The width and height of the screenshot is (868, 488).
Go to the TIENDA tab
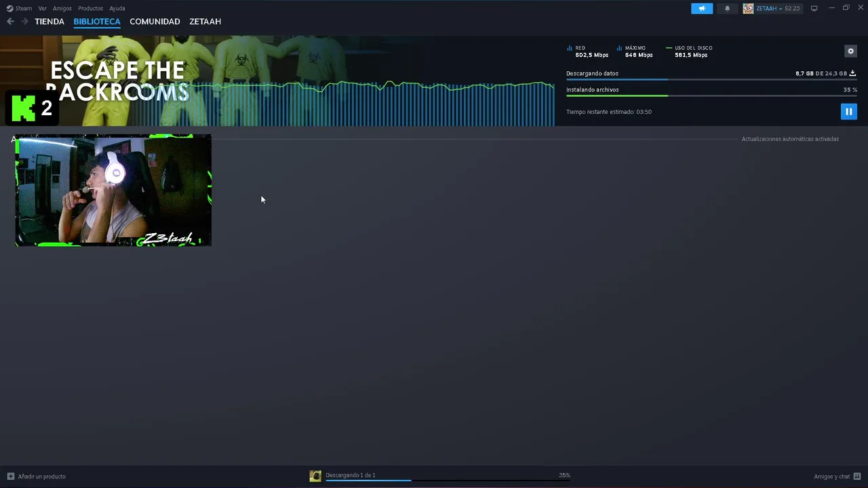click(x=50, y=22)
